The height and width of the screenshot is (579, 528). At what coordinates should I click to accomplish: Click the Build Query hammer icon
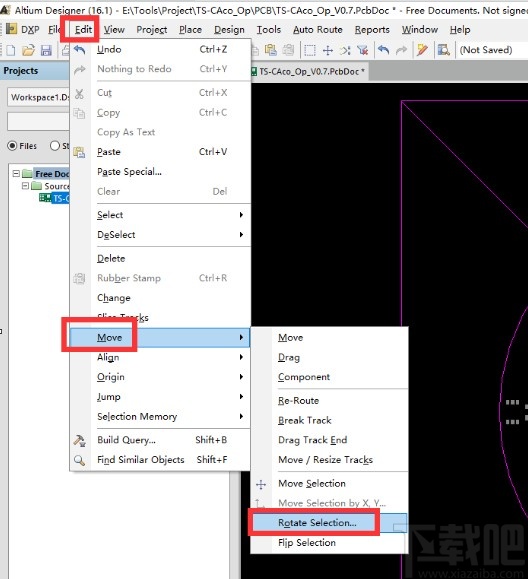coord(79,440)
